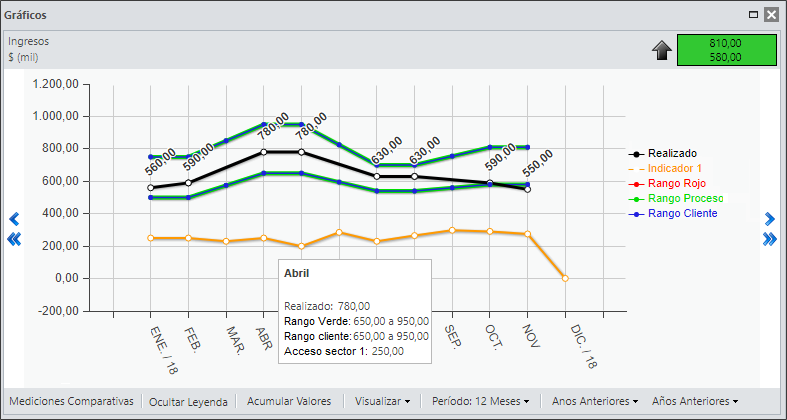Click the single left blue arrow
The image size is (787, 420).
click(14, 219)
